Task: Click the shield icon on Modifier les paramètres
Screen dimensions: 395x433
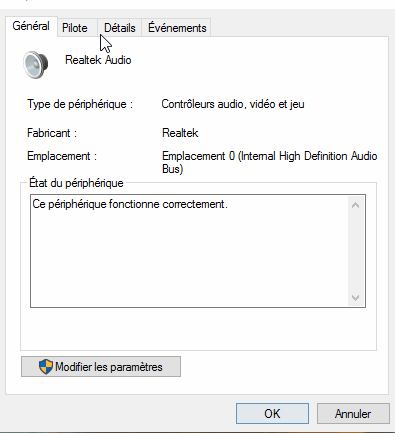Action: click(x=46, y=367)
